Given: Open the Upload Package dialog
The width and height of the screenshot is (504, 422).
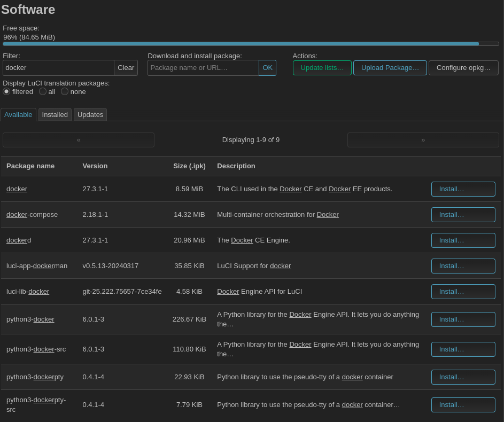Looking at the screenshot, I should click(x=390, y=68).
